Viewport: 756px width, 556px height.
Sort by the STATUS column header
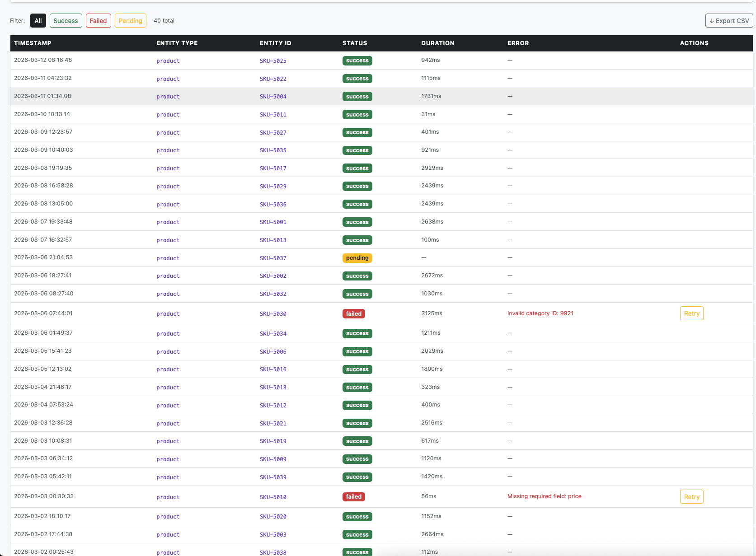pyautogui.click(x=354, y=43)
